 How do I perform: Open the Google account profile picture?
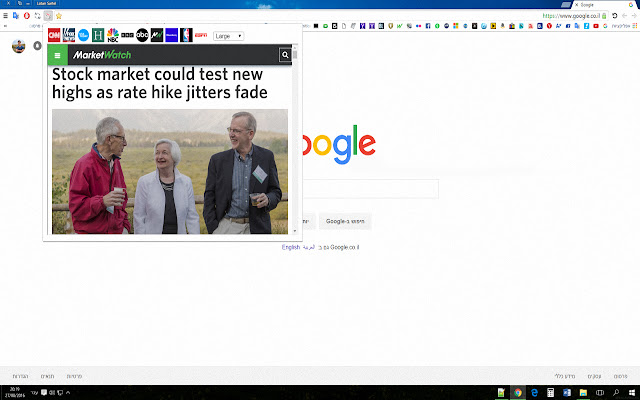[18, 46]
